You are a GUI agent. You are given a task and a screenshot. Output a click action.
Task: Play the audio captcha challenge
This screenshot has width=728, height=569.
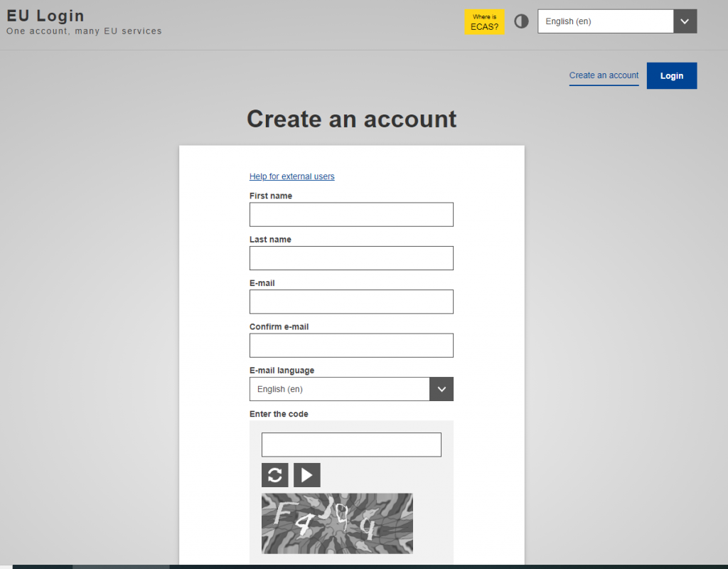point(307,475)
